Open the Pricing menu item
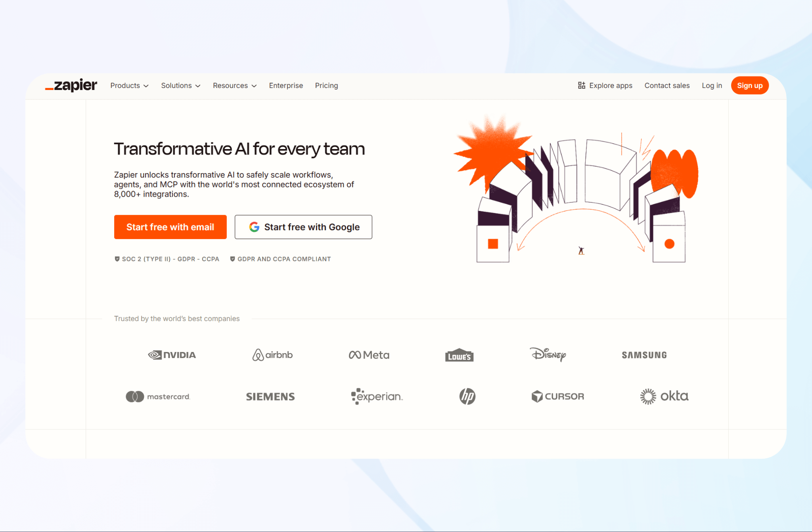Viewport: 812px width, 532px height. coord(326,85)
